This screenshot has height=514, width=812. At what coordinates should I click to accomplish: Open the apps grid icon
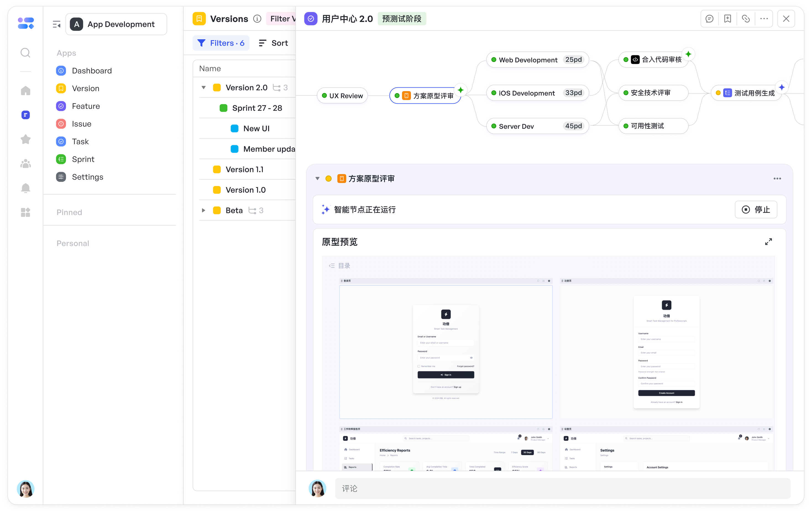(x=25, y=212)
